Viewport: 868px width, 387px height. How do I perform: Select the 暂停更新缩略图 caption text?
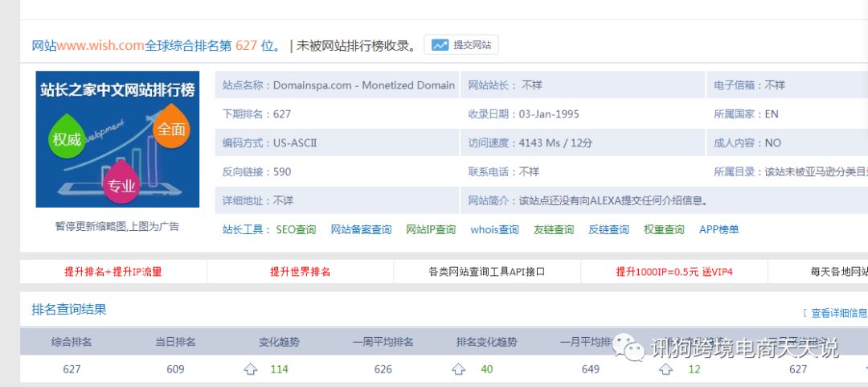117,226
